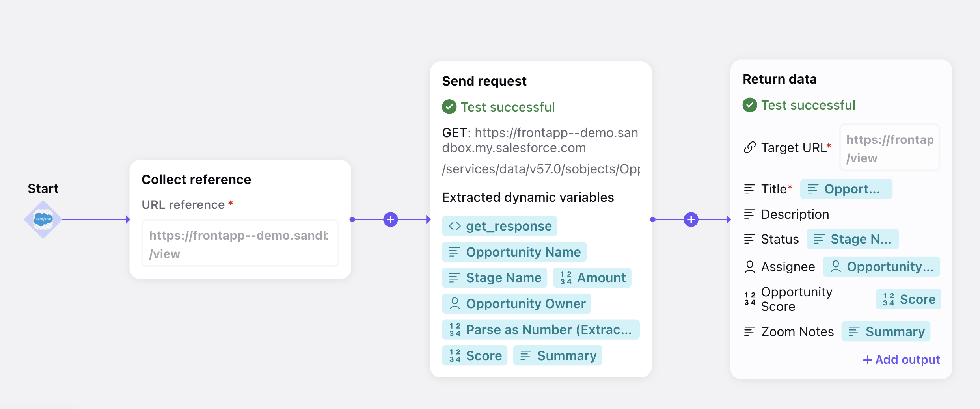
Task: Open the Send request node title
Action: pyautogui.click(x=484, y=81)
